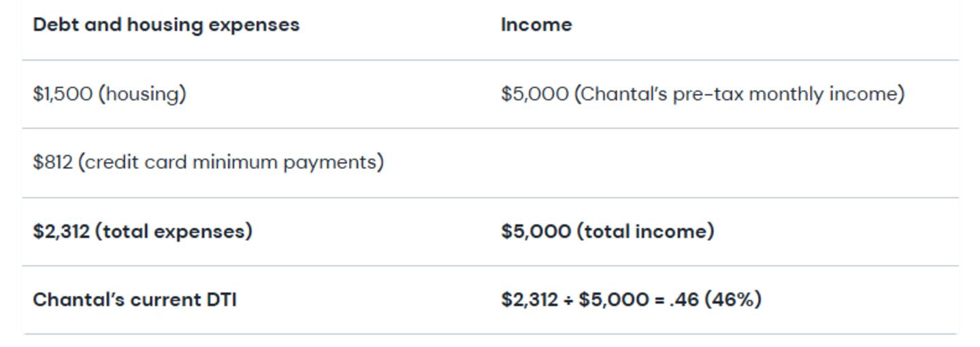980x347 pixels.
Task: Select Chantal's pre-tax monthly income cell
Action: click(702, 94)
